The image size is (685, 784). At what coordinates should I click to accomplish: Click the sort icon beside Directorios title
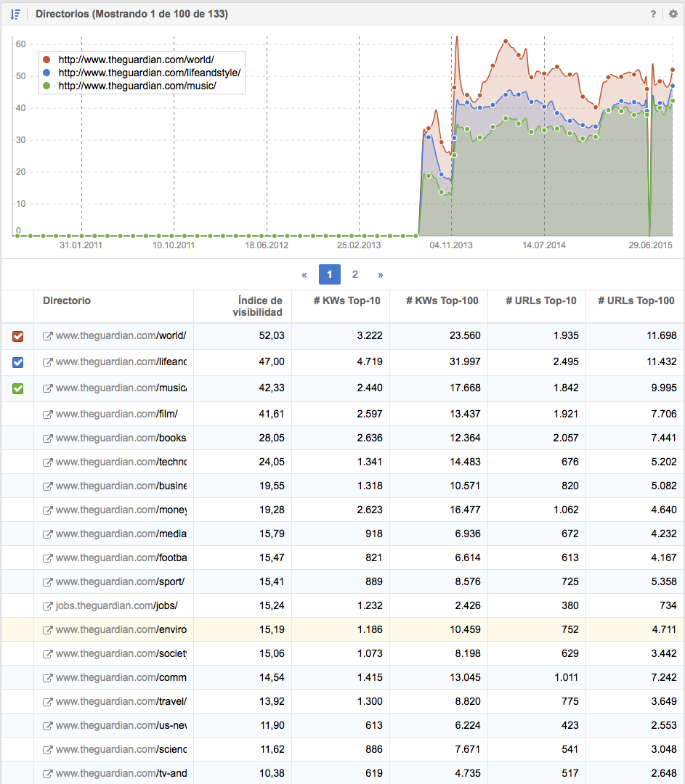(x=15, y=14)
